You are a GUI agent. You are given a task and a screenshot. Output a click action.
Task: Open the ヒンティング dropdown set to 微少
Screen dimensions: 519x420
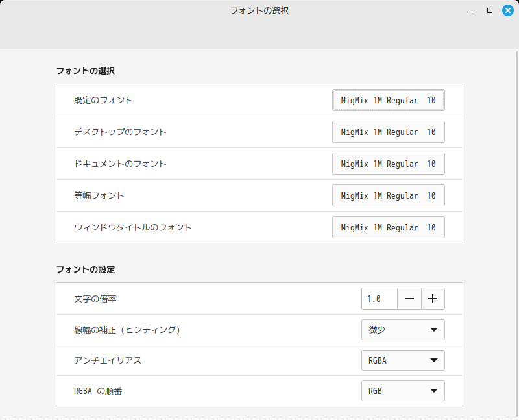pyautogui.click(x=403, y=330)
